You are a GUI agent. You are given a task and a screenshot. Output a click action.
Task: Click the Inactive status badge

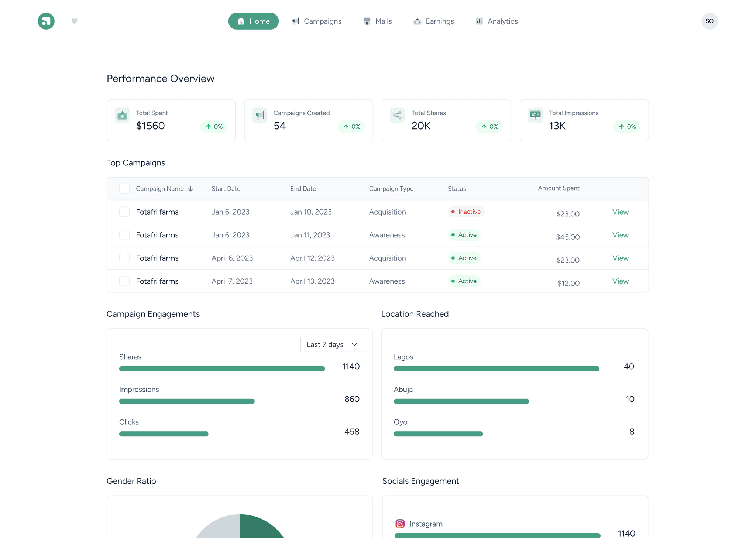[x=466, y=212]
